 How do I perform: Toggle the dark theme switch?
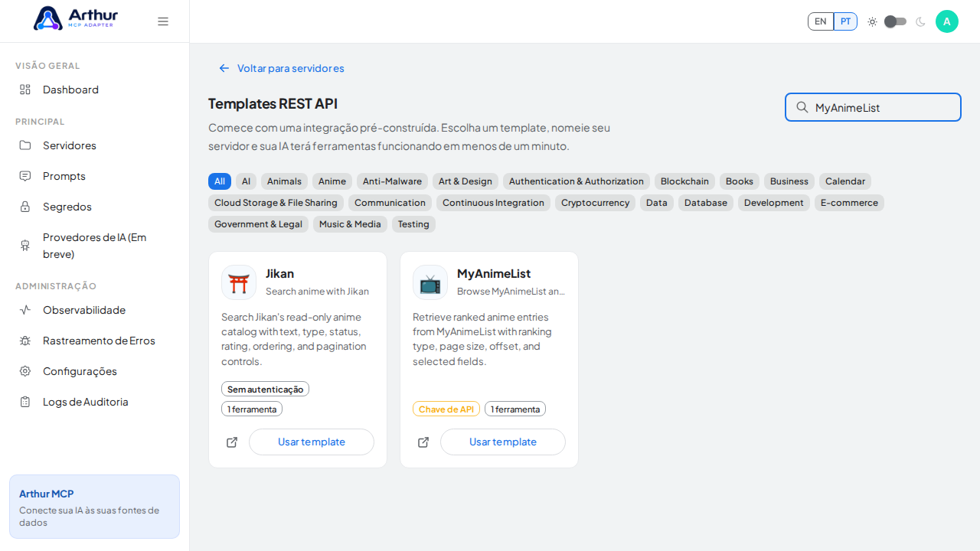pyautogui.click(x=896, y=21)
